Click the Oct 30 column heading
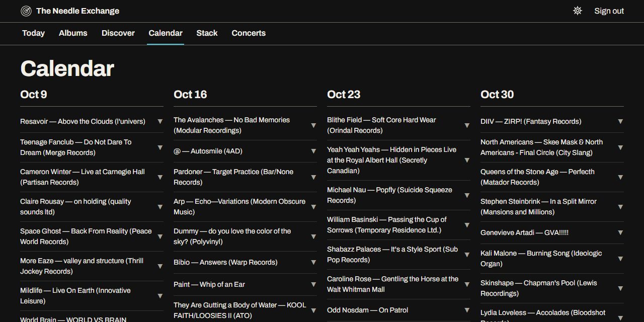Viewport: 644px width, 322px height. (497, 95)
